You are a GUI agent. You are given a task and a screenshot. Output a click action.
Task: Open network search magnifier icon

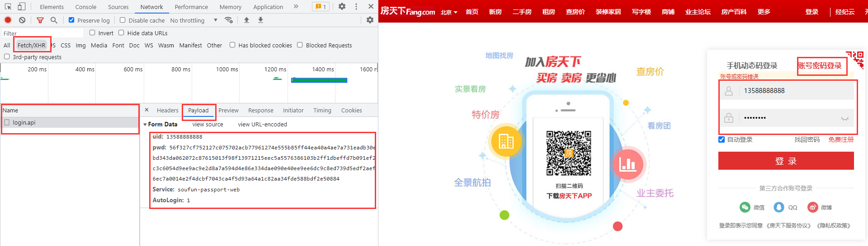pyautogui.click(x=54, y=20)
